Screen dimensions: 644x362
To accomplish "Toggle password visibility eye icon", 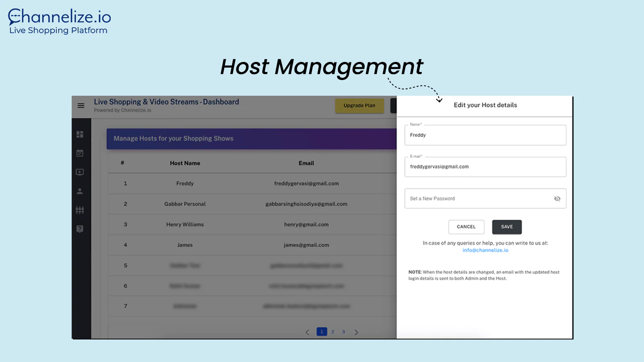I will pyautogui.click(x=557, y=199).
